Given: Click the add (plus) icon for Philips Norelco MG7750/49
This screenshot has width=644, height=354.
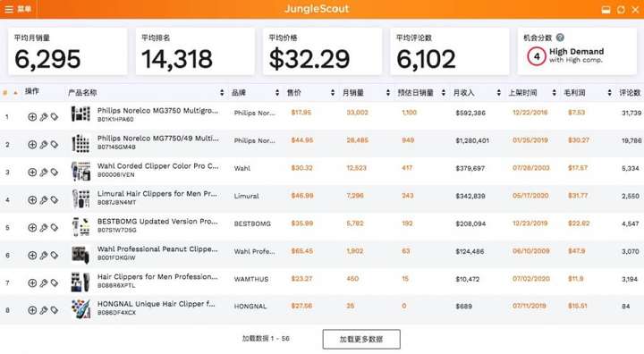Looking at the screenshot, I should [32, 145].
